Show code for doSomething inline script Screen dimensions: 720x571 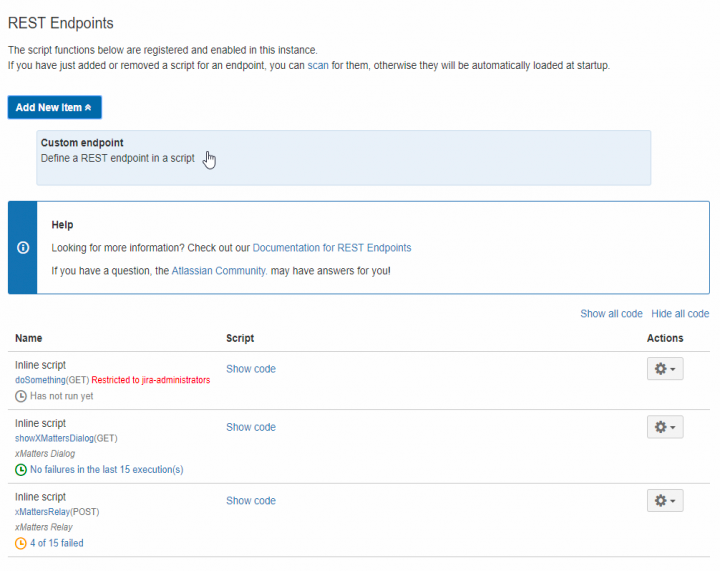pyautogui.click(x=251, y=369)
